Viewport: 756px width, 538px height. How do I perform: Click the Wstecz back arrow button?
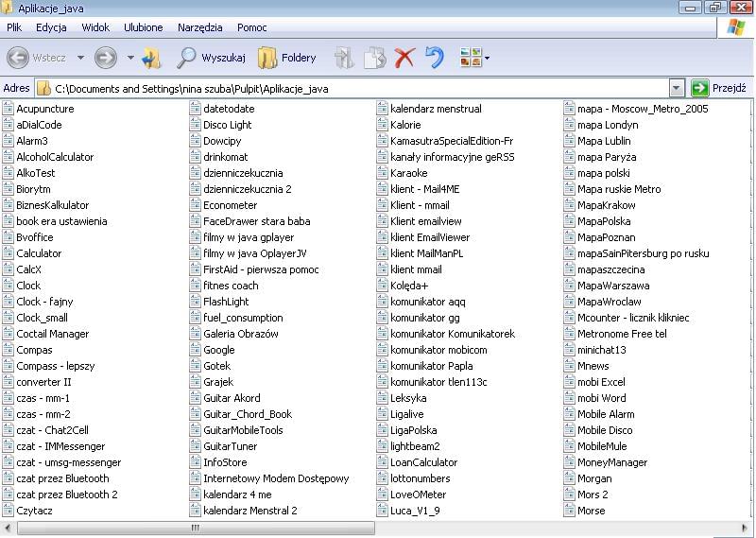pyautogui.click(x=18, y=58)
